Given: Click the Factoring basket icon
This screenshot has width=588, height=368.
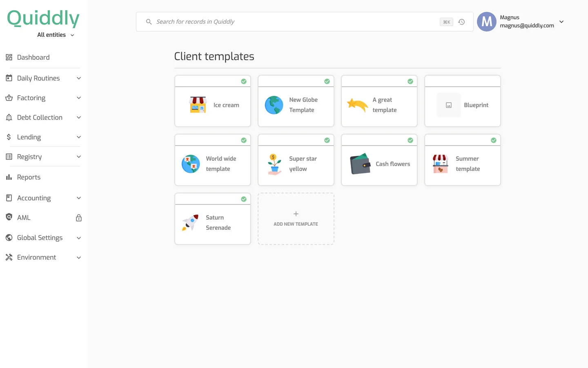Looking at the screenshot, I should [9, 98].
